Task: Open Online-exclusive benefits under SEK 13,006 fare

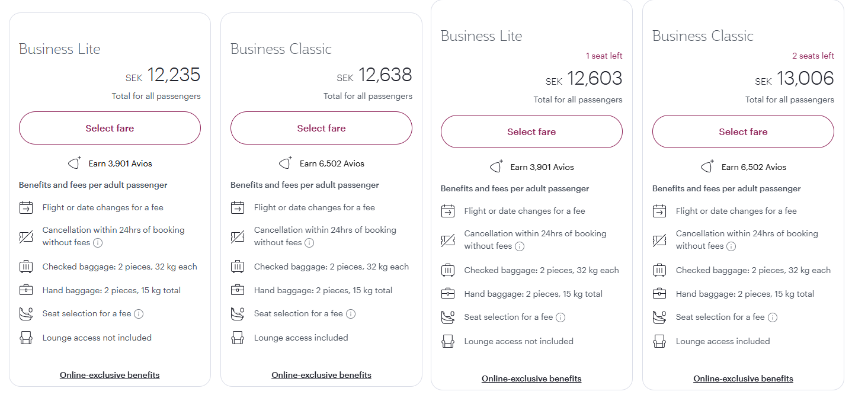Action: pos(743,378)
